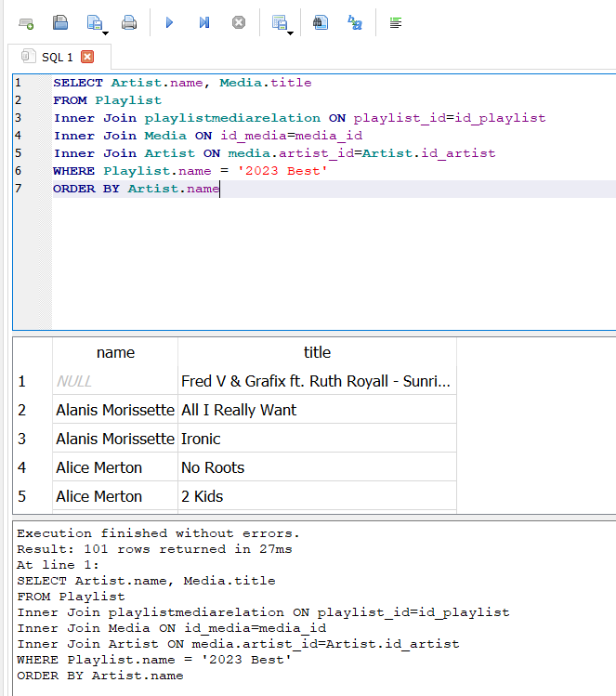The width and height of the screenshot is (616, 696).
Task: Sort results by the name column header
Action: click(115, 352)
